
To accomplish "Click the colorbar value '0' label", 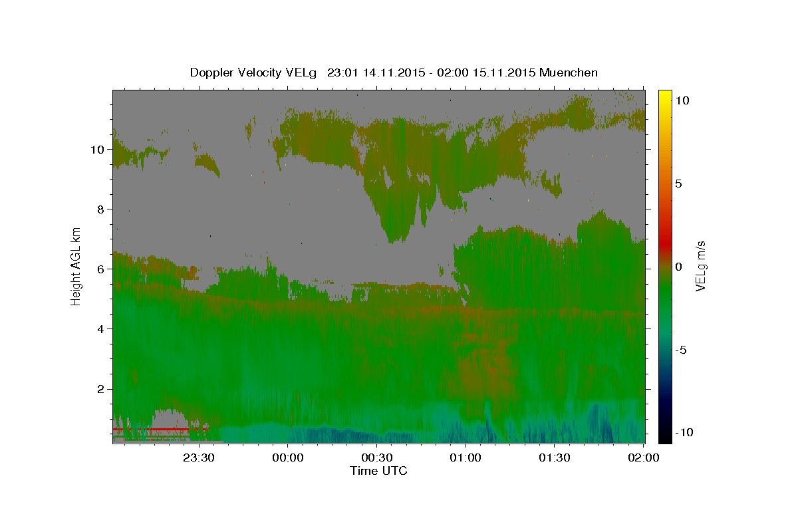I will point(678,267).
